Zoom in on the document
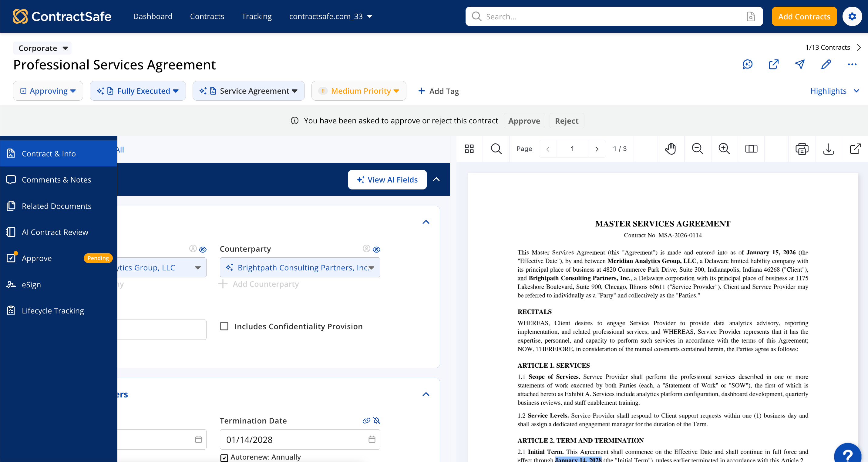This screenshot has width=868, height=462. pos(724,149)
